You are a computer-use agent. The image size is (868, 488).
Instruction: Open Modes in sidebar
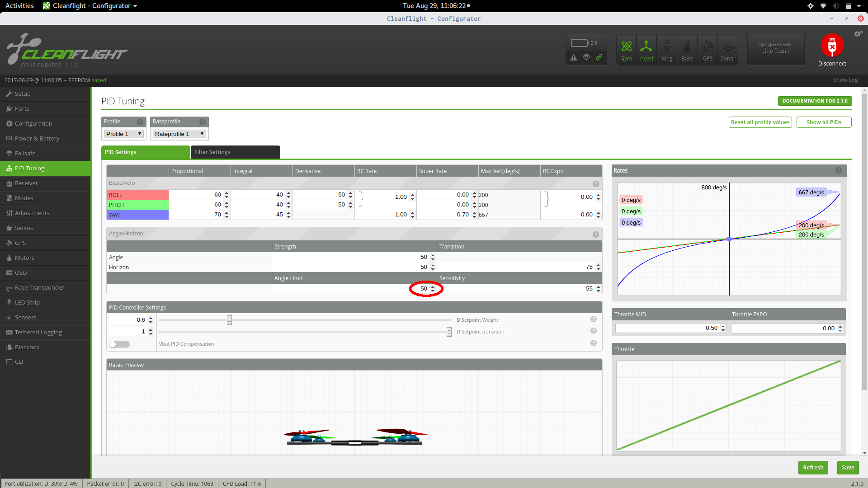pyautogui.click(x=45, y=198)
